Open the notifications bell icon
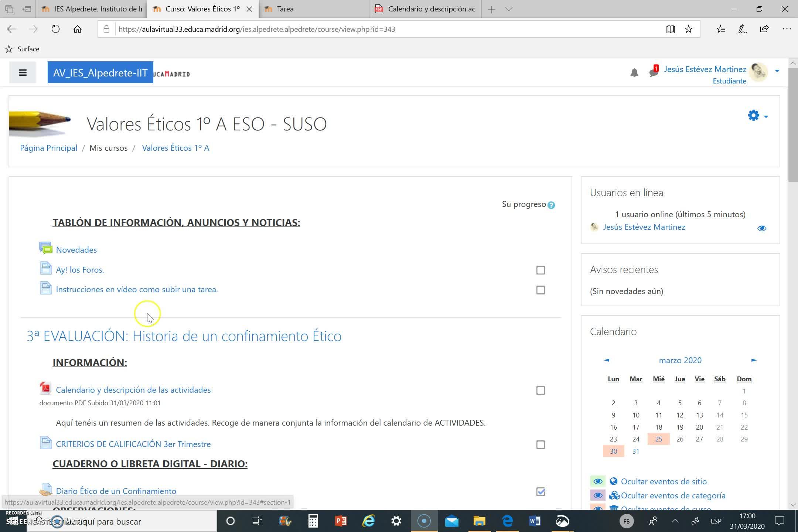 coord(634,73)
